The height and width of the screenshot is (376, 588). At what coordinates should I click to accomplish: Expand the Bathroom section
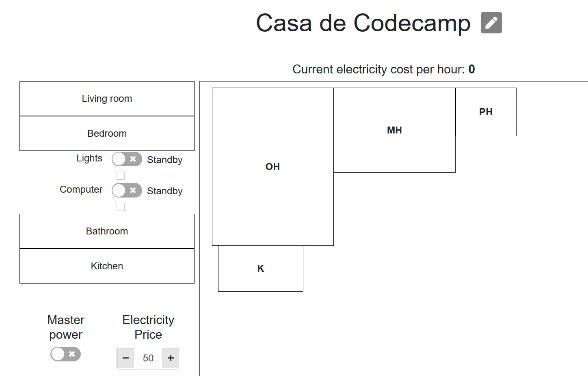pyautogui.click(x=107, y=231)
